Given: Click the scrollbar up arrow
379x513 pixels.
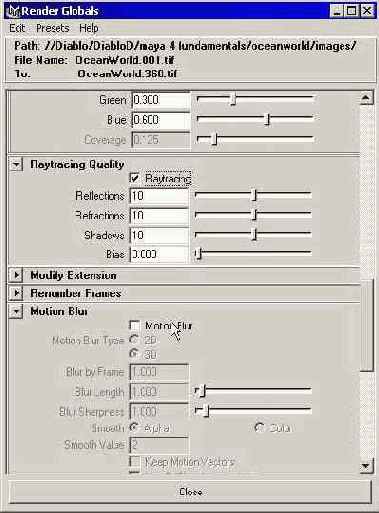Looking at the screenshot, I should 366,98.
